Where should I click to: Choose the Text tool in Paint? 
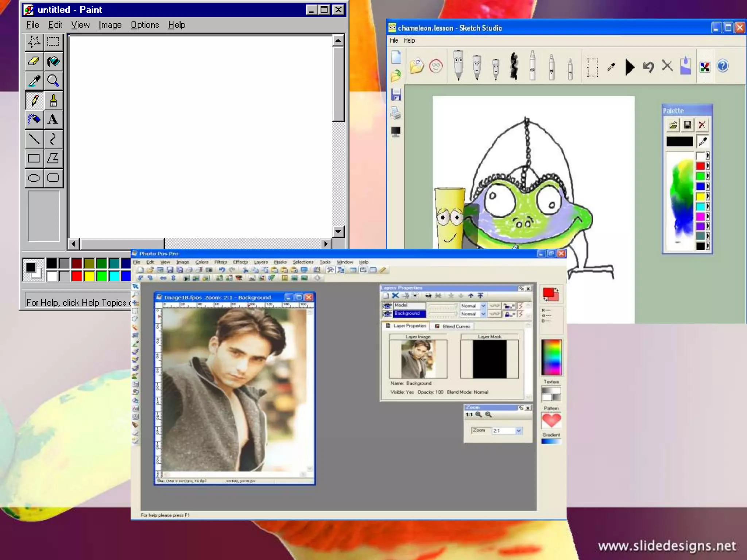click(x=53, y=120)
